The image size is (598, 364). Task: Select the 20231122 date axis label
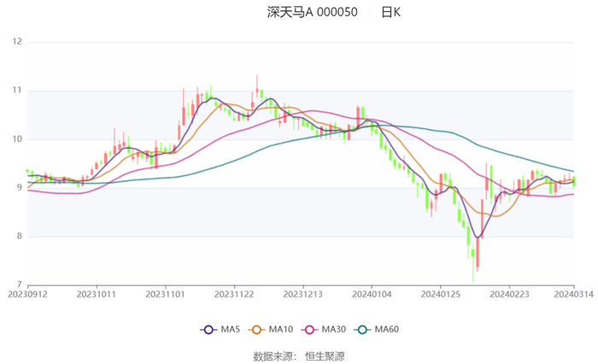tap(234, 293)
